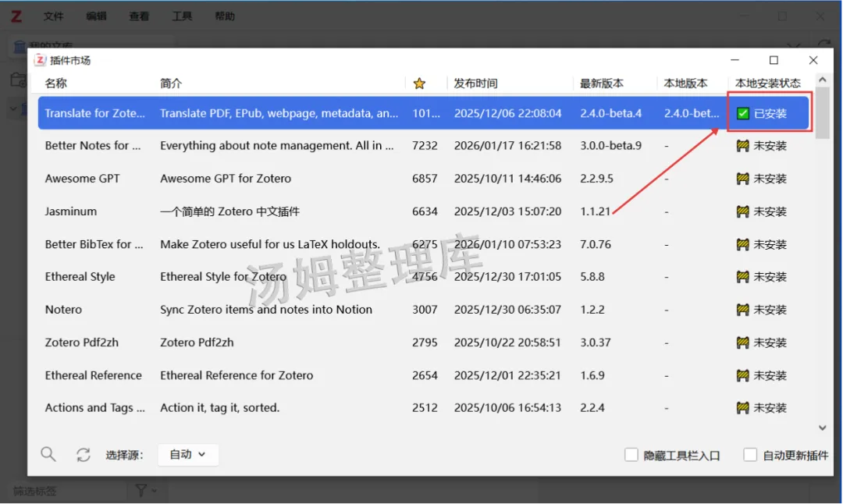Viewport: 843px width, 504px height.
Task: Select the Jasminum plugin name
Action: coord(71,211)
